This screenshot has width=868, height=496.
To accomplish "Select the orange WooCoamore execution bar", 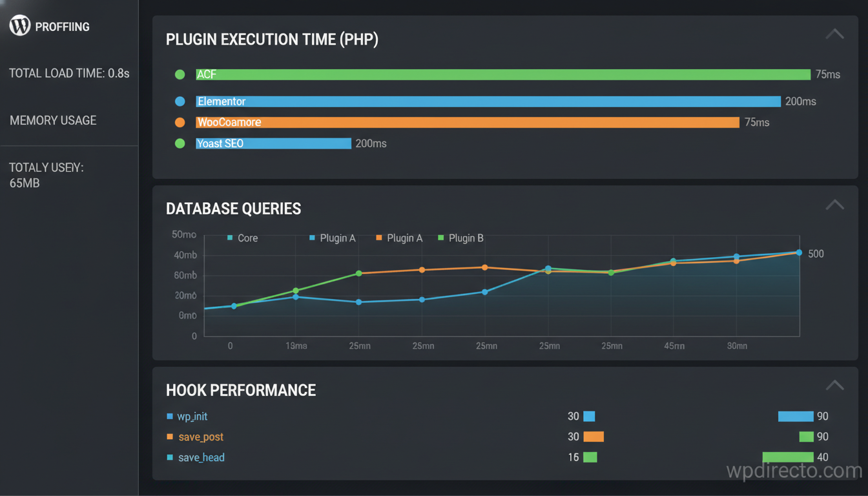I will coord(468,122).
